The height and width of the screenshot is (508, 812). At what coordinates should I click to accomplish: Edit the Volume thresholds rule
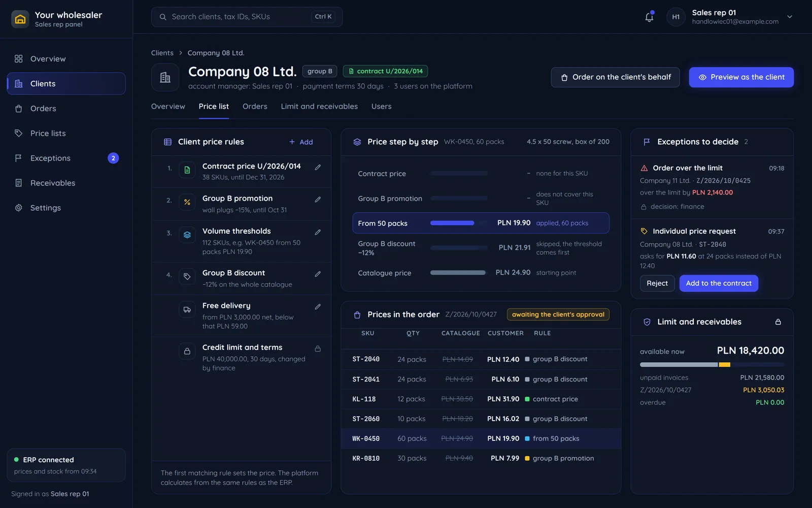[x=318, y=232]
